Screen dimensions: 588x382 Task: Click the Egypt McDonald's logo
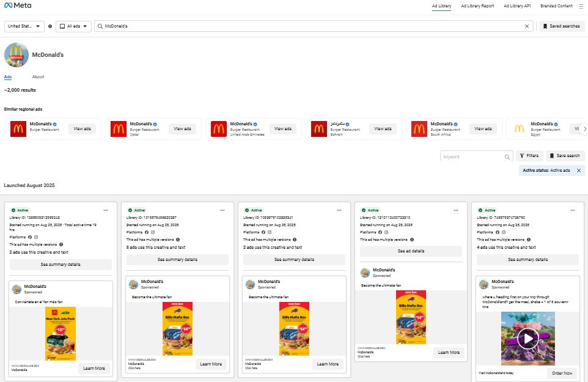[x=520, y=129]
